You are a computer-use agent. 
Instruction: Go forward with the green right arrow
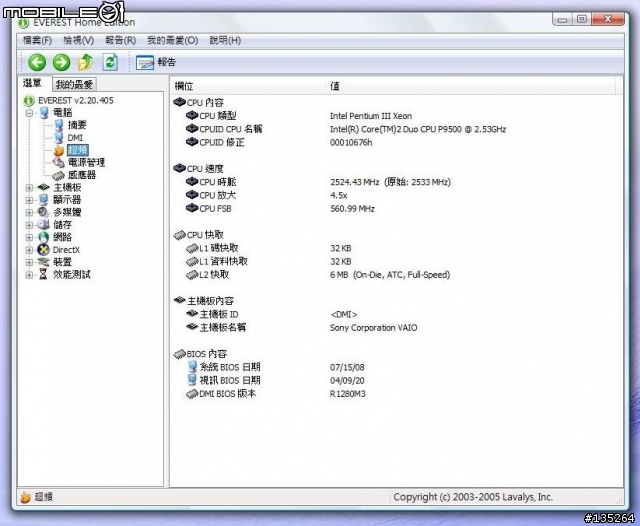(61, 63)
